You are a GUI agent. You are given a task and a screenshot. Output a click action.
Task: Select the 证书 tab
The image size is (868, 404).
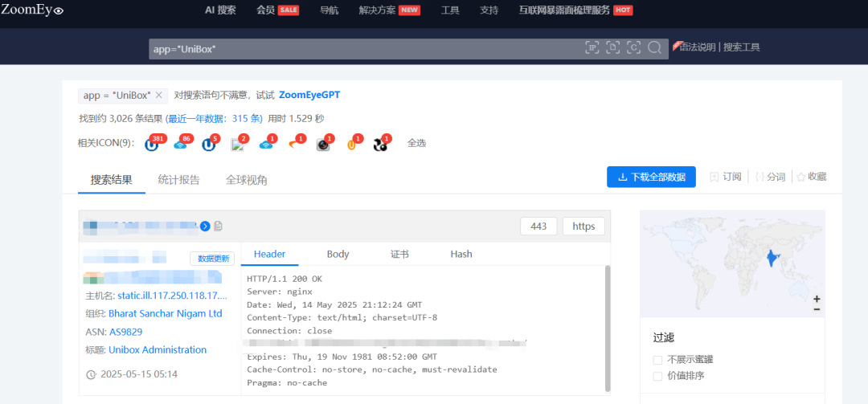[399, 254]
